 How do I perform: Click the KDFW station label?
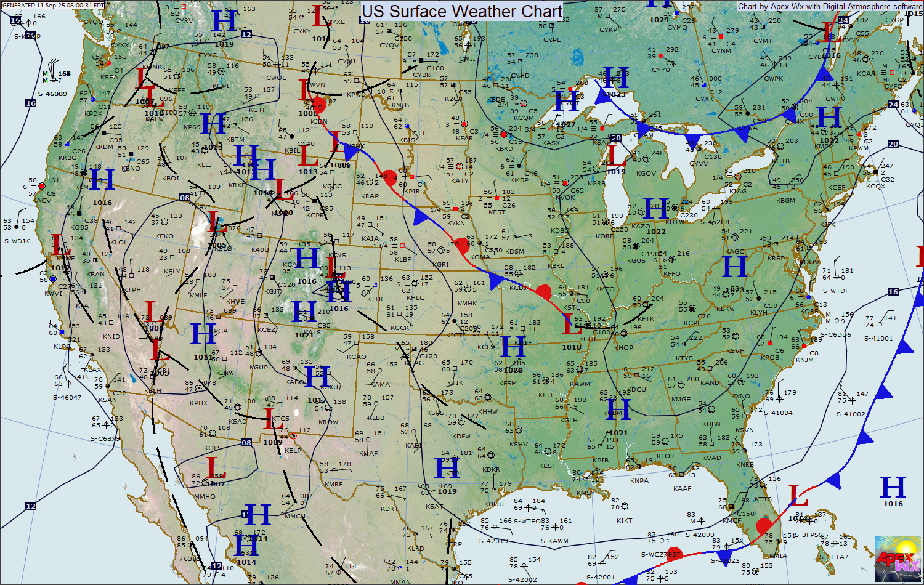click(x=461, y=436)
